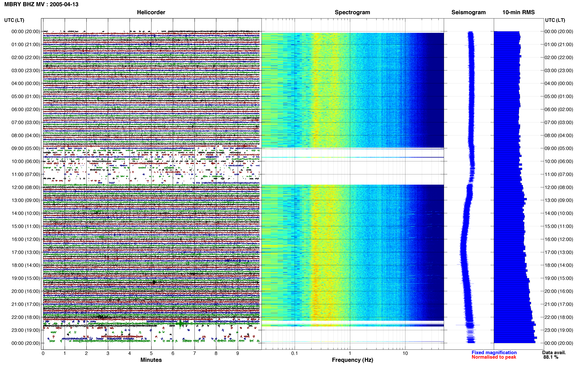Click the left '21:00 (17:00)' time label
Image resolution: width=588 pixels, height=368 pixels.
(26, 304)
